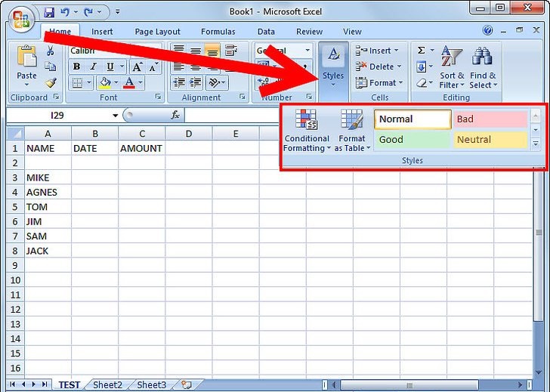Screen dimensions: 550x392
Task: Open Find & Select menu
Action: (484, 67)
